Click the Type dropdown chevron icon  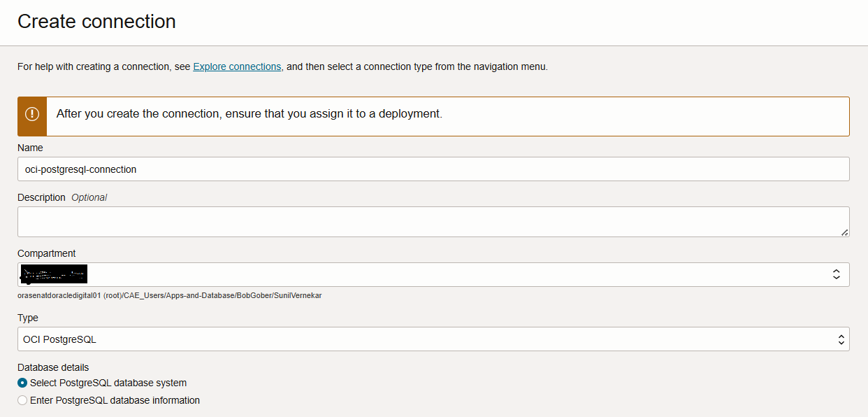click(x=841, y=339)
